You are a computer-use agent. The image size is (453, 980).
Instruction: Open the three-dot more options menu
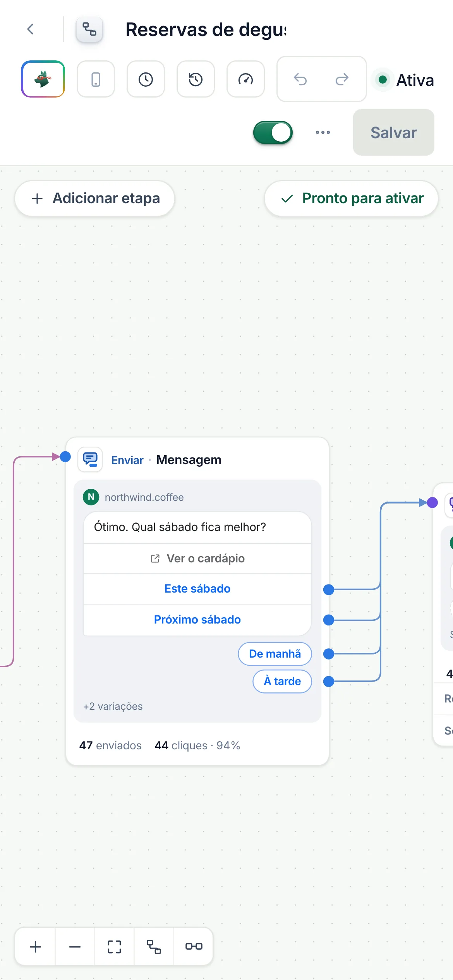coord(323,132)
